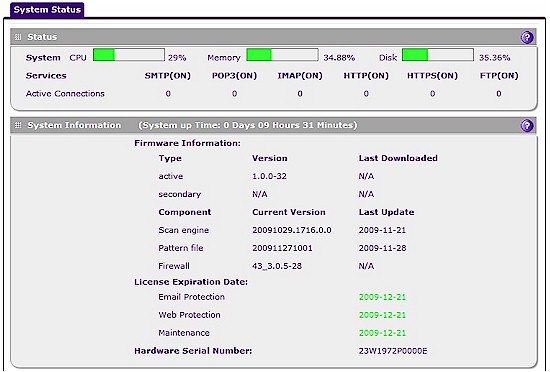Click the SMTP(ON) service label

tap(168, 76)
